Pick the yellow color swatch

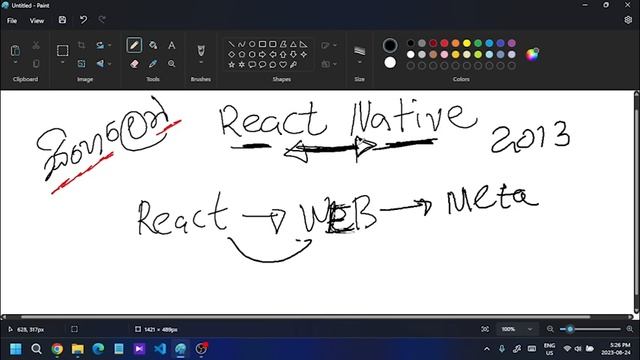coord(467,43)
